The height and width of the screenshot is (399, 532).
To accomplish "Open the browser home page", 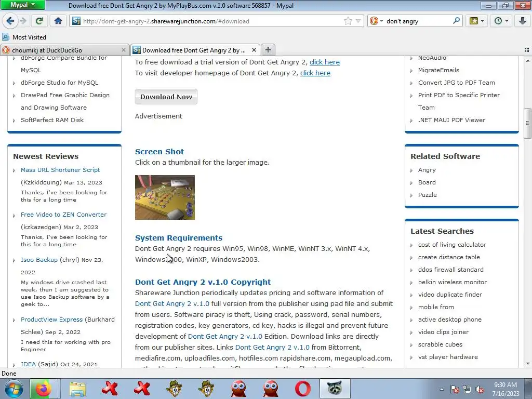I will [58, 21].
